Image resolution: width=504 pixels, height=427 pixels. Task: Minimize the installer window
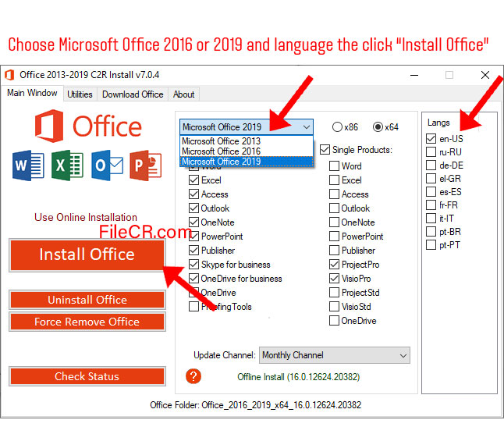[x=414, y=75]
